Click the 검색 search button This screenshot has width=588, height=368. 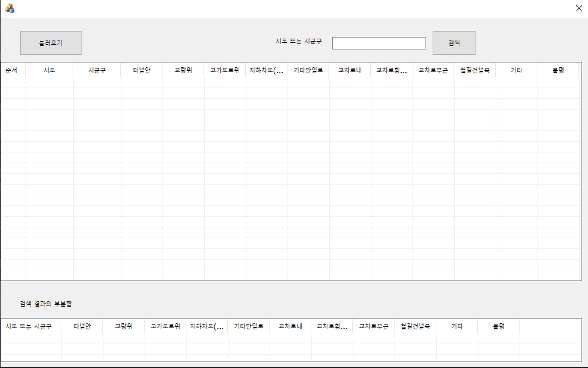pyautogui.click(x=453, y=43)
